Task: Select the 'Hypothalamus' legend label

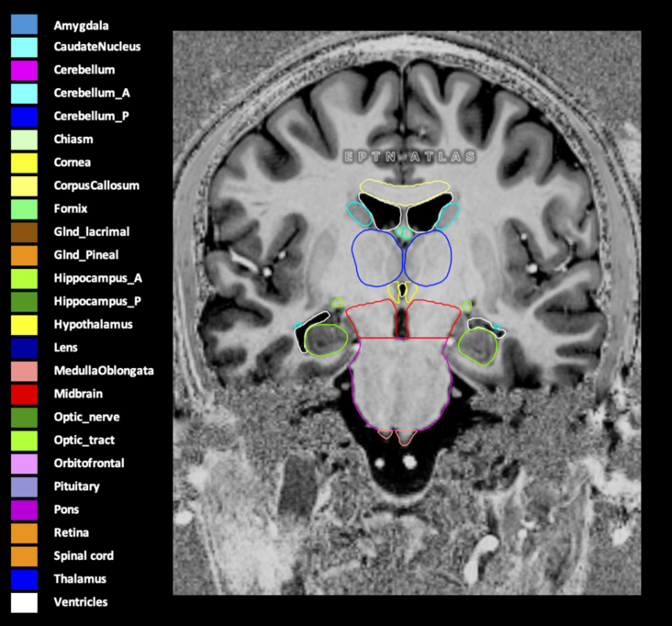Action: click(x=93, y=324)
